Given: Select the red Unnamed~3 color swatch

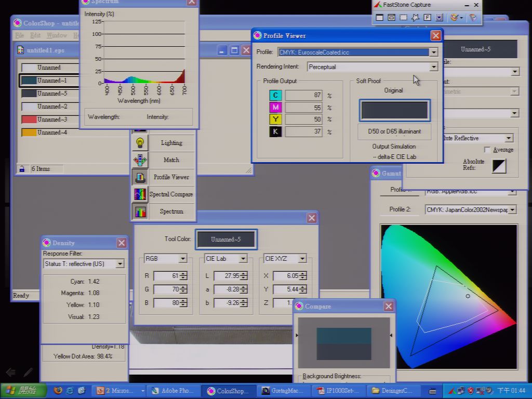Looking at the screenshot, I should 29,119.
